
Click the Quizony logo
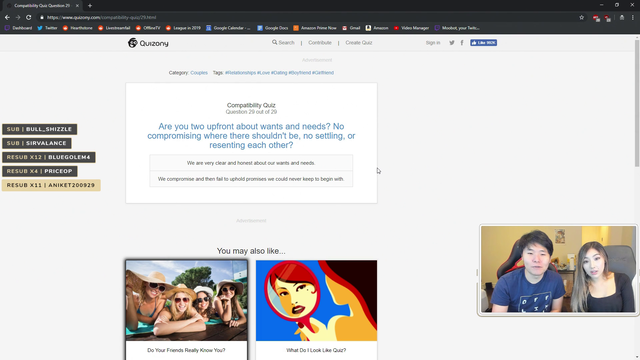click(x=148, y=43)
